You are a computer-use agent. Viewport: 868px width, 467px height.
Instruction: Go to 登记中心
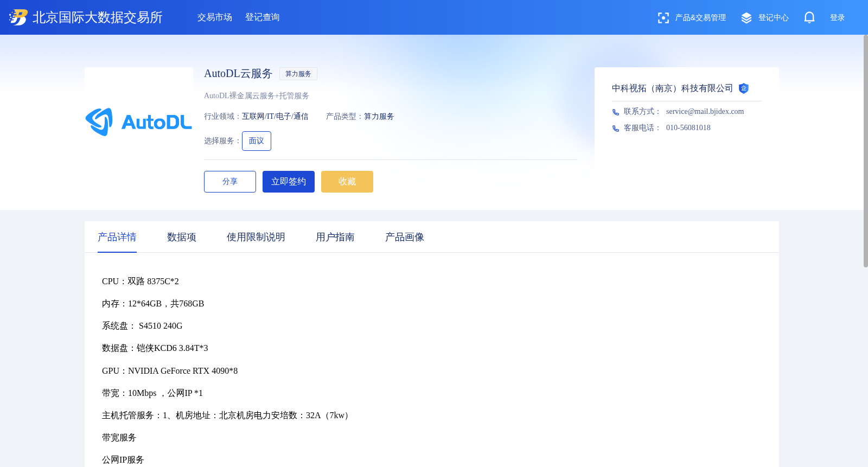[x=774, y=18]
